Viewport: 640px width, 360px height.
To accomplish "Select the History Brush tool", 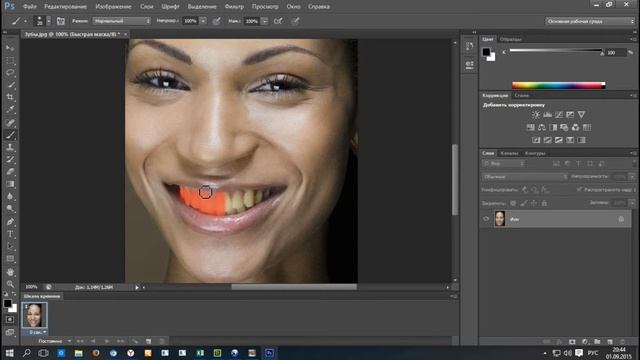I will [x=10, y=160].
